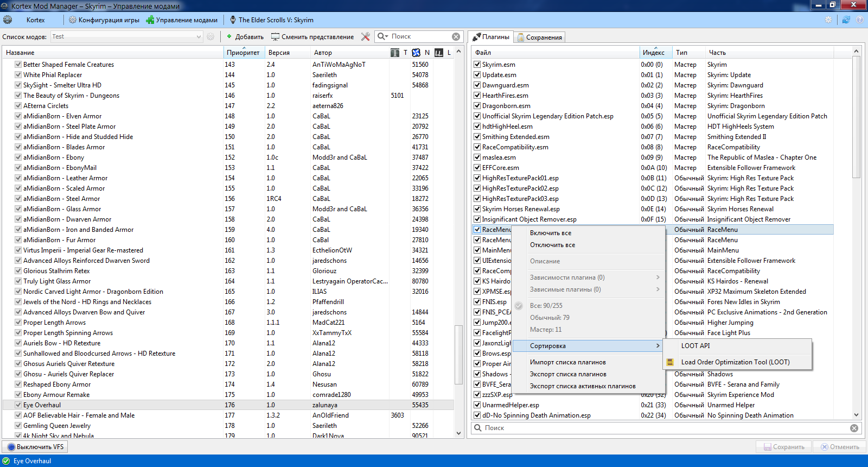The image size is (868, 467).
Task: Clear the mod search with the X icon
Action: click(456, 37)
